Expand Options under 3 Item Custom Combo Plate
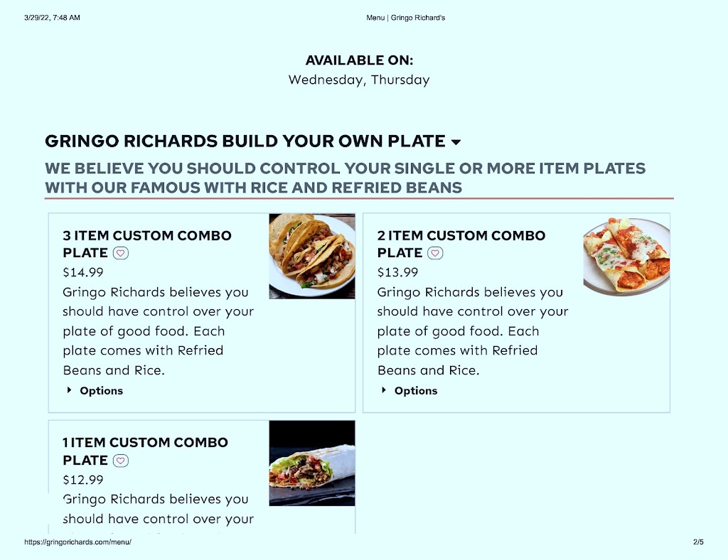The height and width of the screenshot is (560, 728). [x=95, y=391]
